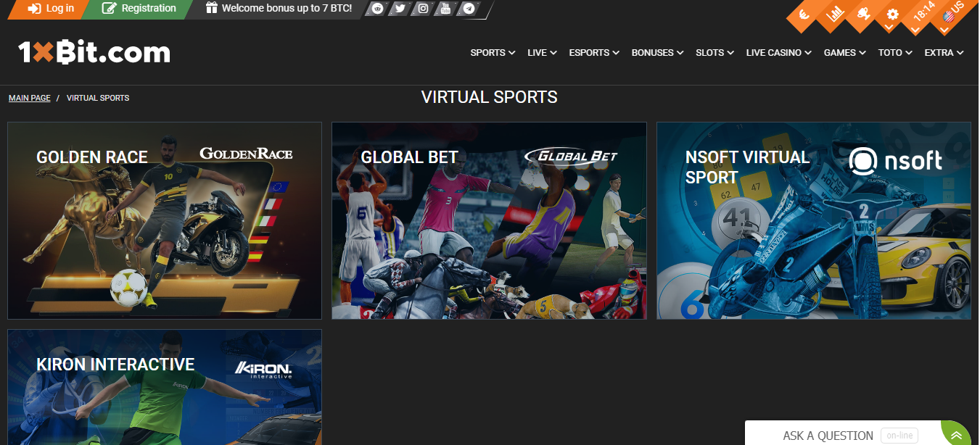Open the statistics chart icon
Viewport: 980px width, 445px height.
(834, 14)
